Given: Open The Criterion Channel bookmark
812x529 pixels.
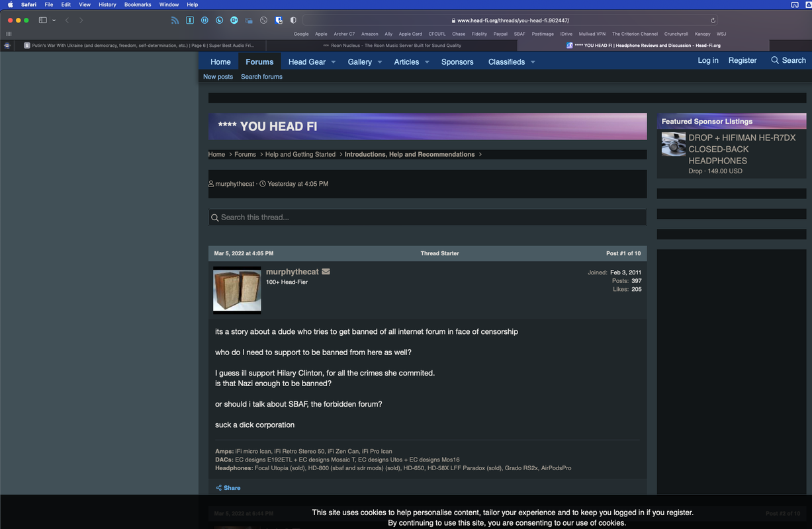Looking at the screenshot, I should [x=635, y=34].
